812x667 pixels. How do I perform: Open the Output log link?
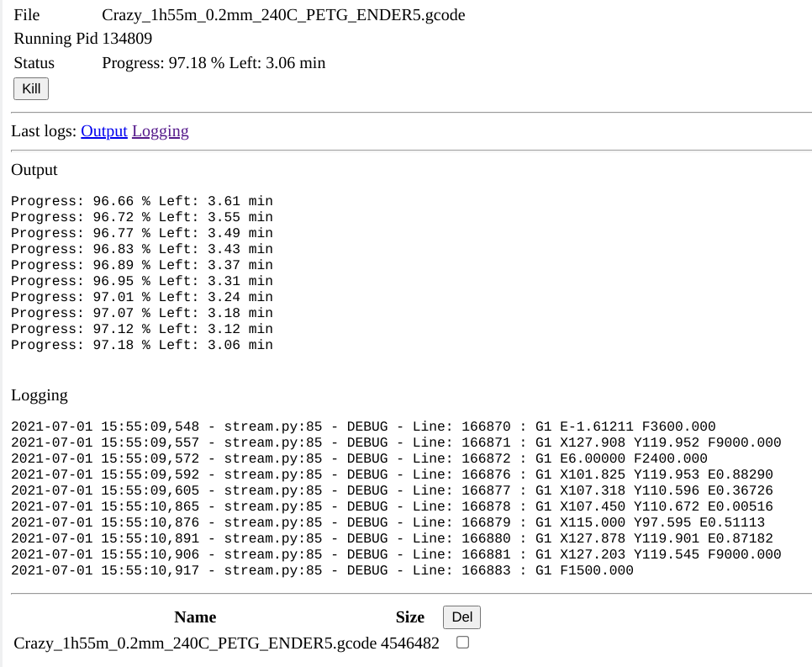click(x=103, y=131)
